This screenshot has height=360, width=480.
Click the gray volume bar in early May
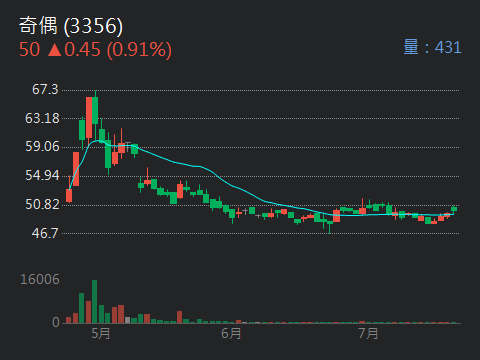pos(127,320)
